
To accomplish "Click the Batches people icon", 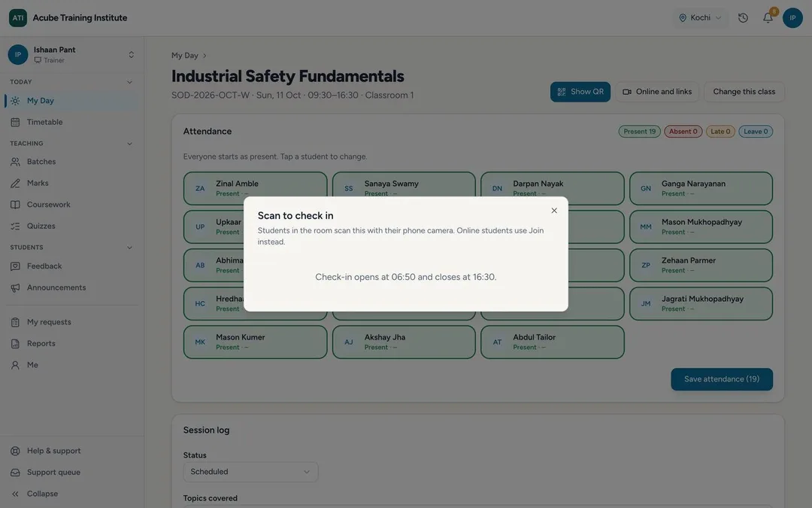I will tap(16, 162).
